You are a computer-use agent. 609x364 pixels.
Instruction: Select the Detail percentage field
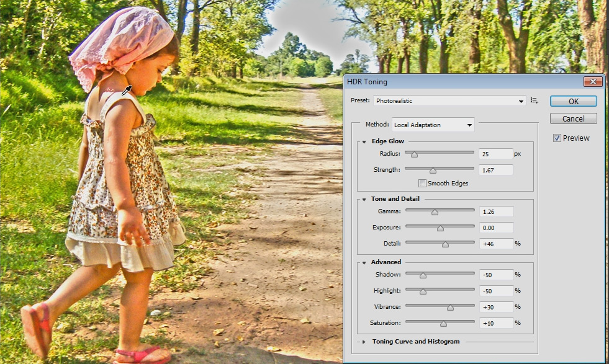(x=495, y=243)
